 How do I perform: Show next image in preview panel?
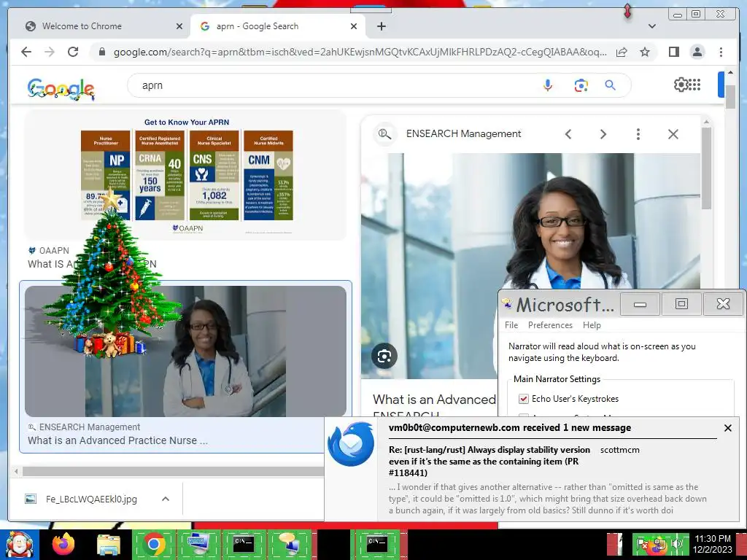(x=603, y=134)
